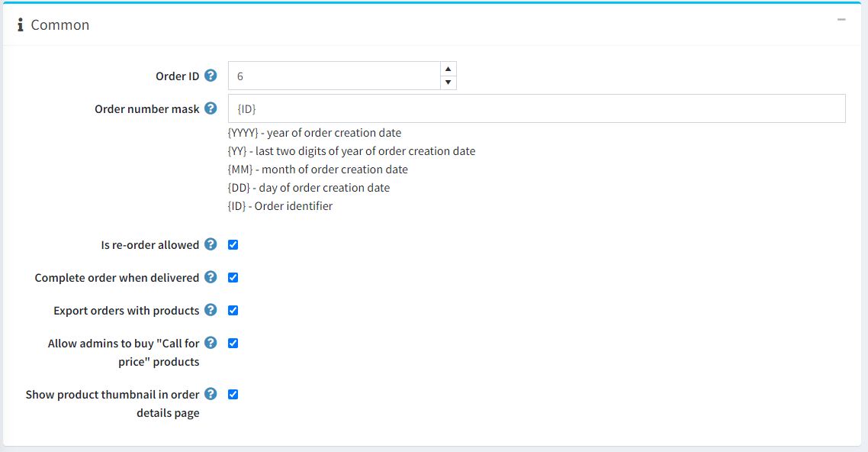Click help icon for Complete order when delivered
The image size is (868, 452).
pyautogui.click(x=211, y=277)
